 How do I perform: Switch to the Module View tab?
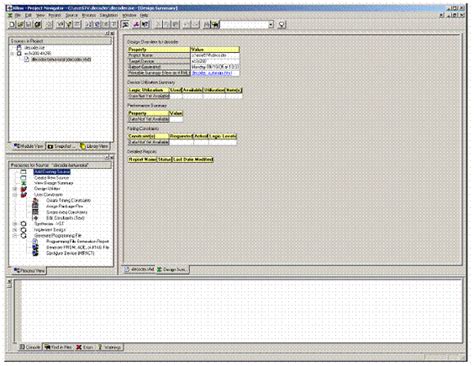pos(28,146)
